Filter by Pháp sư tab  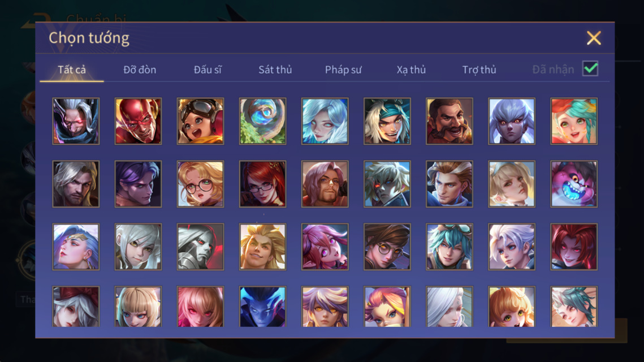[x=343, y=70]
